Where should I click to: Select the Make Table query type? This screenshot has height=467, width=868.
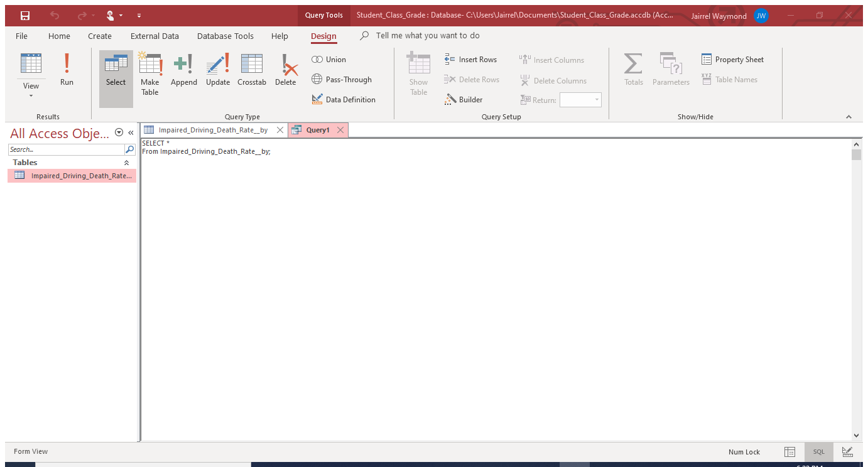tap(150, 74)
